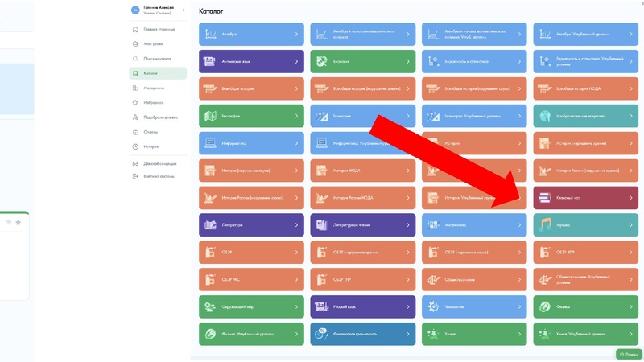
Task: Click the graduation cap icon for Мои уроки
Action: tap(134, 43)
